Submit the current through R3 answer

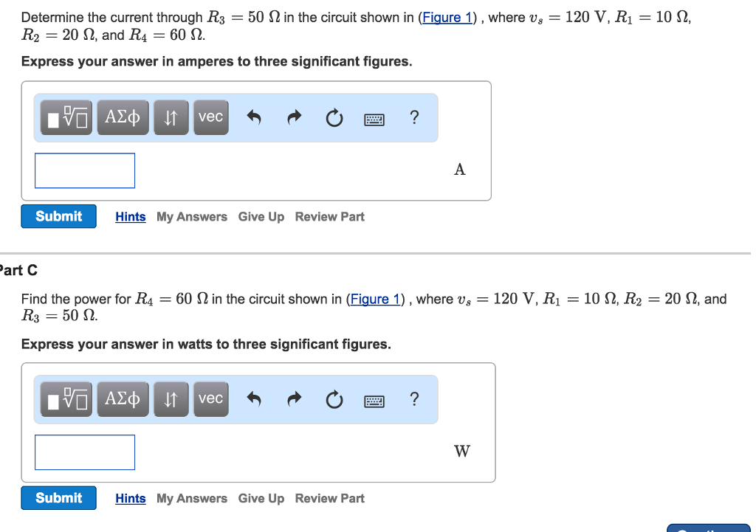coord(58,215)
